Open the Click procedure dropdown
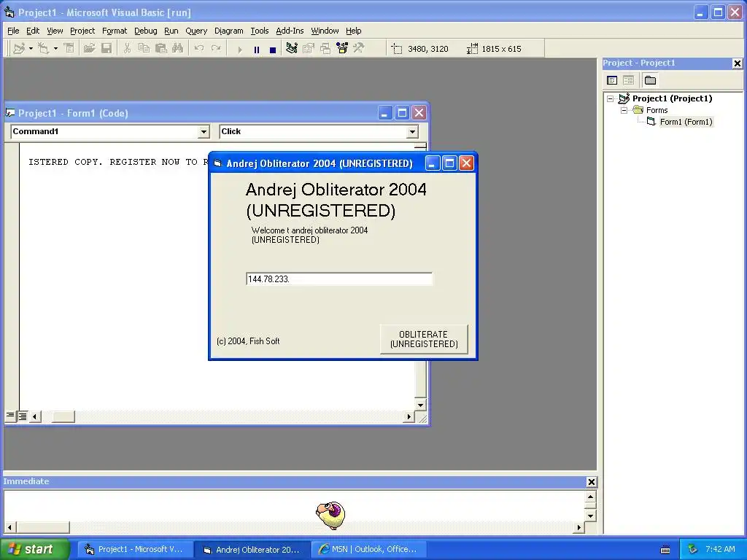Screen dimensions: 747x560 click(x=413, y=132)
